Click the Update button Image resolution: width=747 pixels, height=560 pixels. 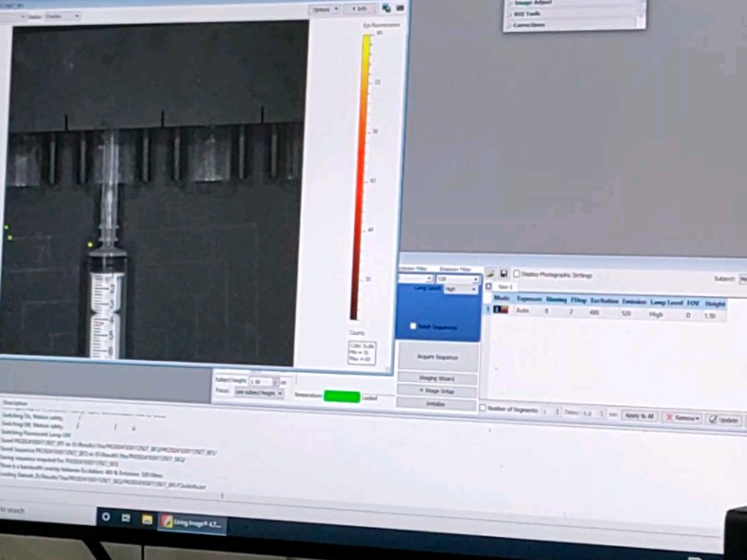coord(723,420)
